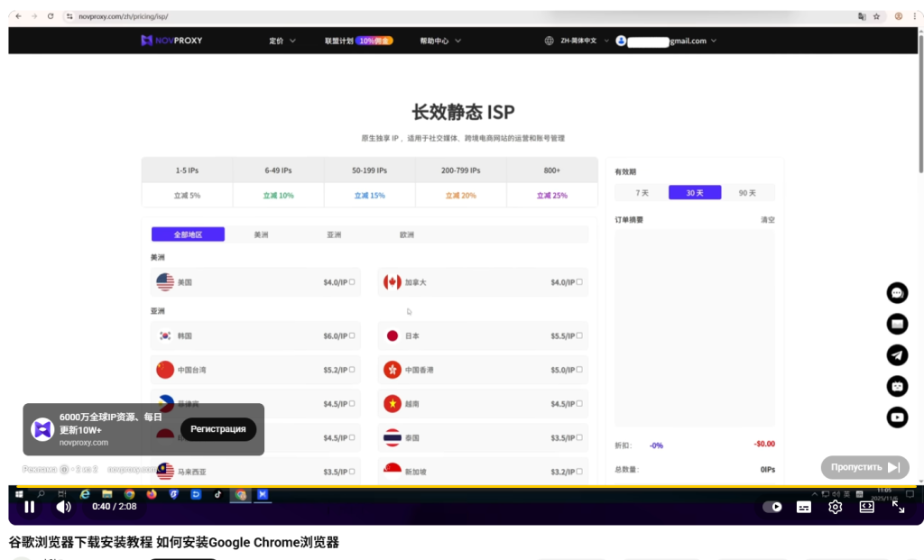Viewport: 924px width, 560px height.
Task: Switch to the 欧洲 region tab
Action: tap(406, 234)
